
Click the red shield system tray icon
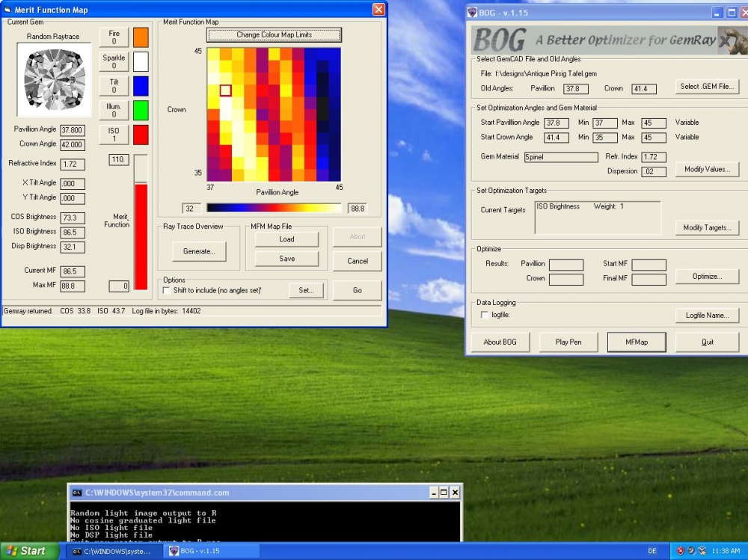[681, 551]
